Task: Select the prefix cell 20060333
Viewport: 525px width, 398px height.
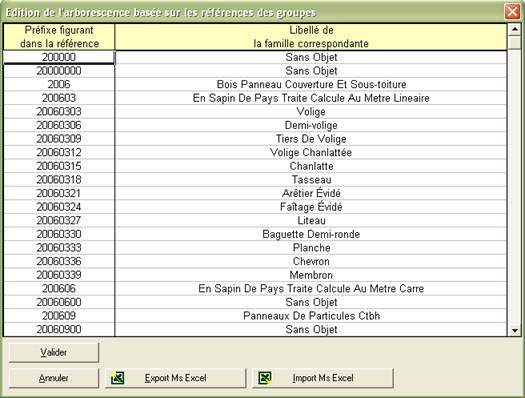Action: (59, 248)
